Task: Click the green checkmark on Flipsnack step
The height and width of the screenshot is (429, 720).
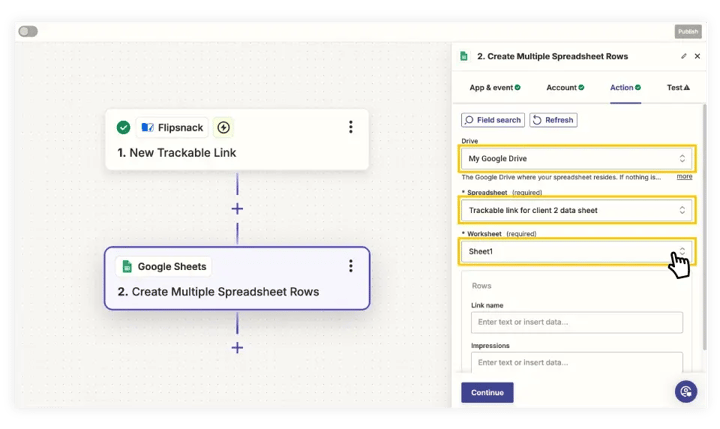Action: click(x=123, y=127)
